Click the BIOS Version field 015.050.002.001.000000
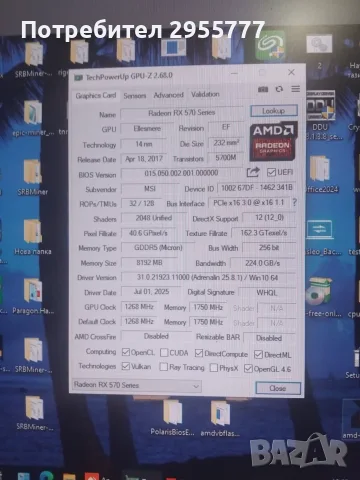The height and width of the screenshot is (480, 360). click(181, 173)
